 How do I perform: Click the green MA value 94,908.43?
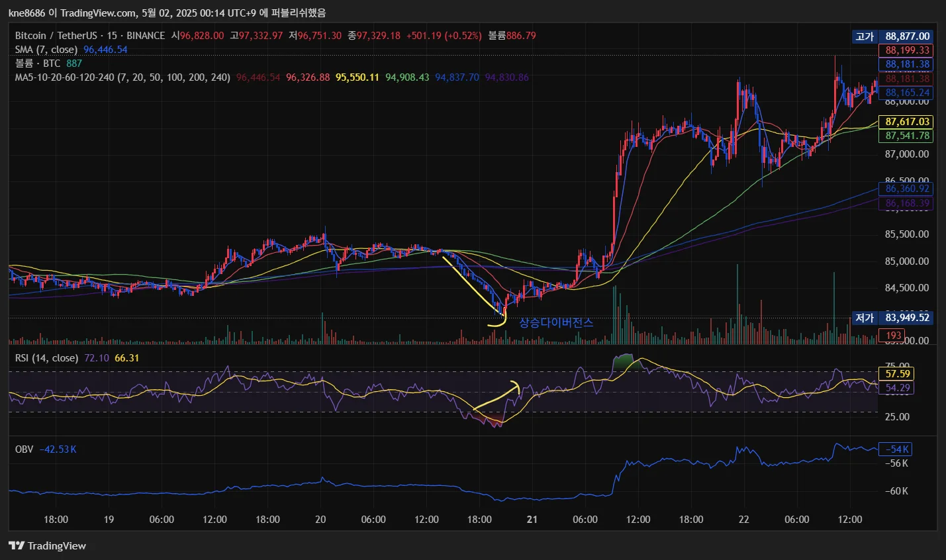[x=407, y=77]
